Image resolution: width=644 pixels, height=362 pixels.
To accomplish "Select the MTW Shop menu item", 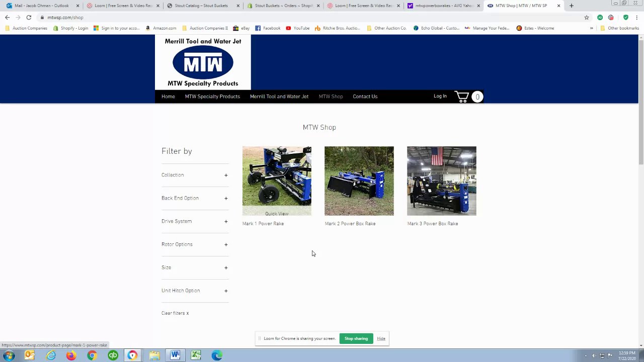I will tap(331, 97).
